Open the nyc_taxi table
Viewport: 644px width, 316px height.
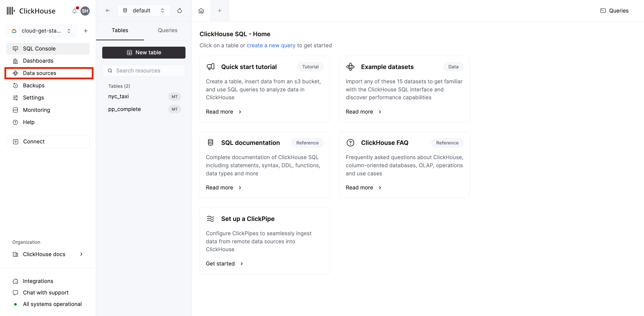[118, 96]
